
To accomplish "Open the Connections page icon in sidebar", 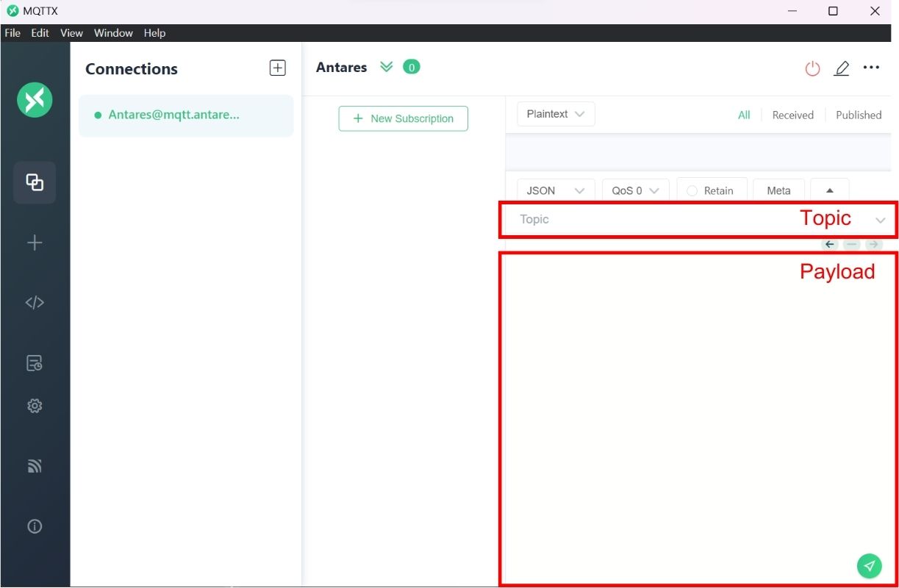I will (35, 182).
